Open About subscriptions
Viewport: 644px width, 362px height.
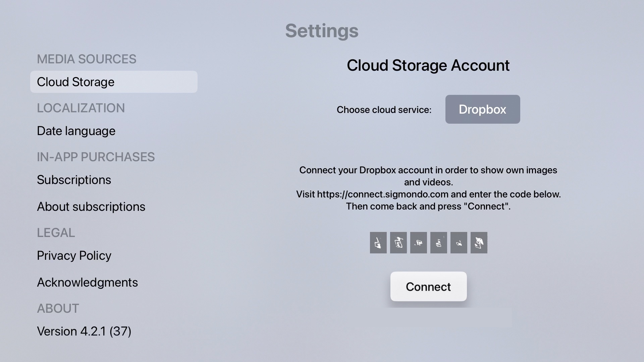click(91, 206)
